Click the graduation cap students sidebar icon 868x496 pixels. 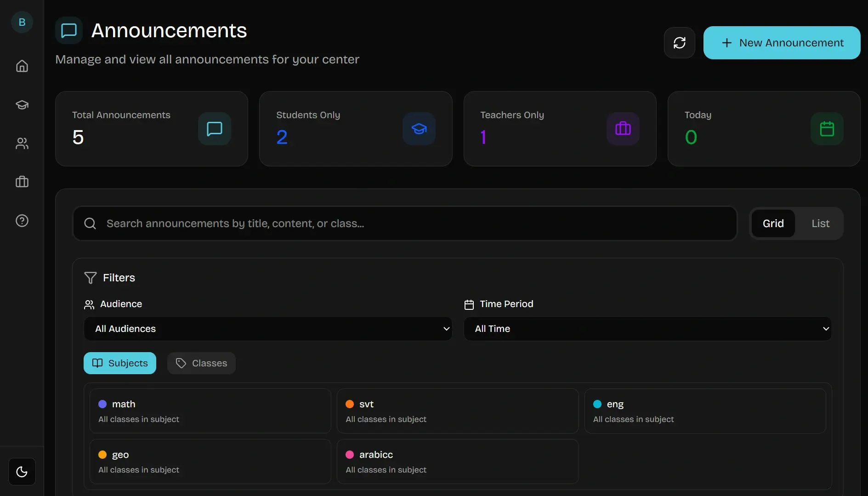[22, 105]
